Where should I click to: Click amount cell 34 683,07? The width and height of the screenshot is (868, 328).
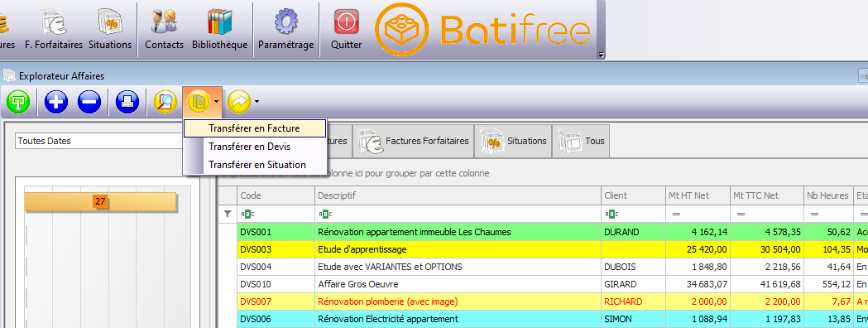(697, 284)
